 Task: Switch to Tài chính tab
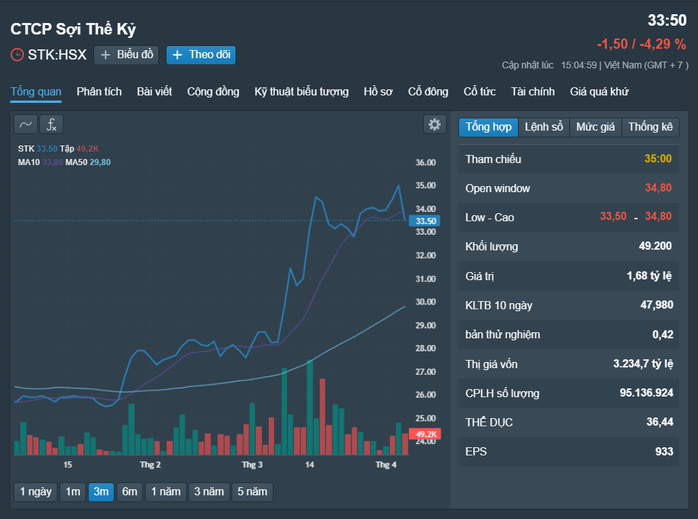point(533,92)
